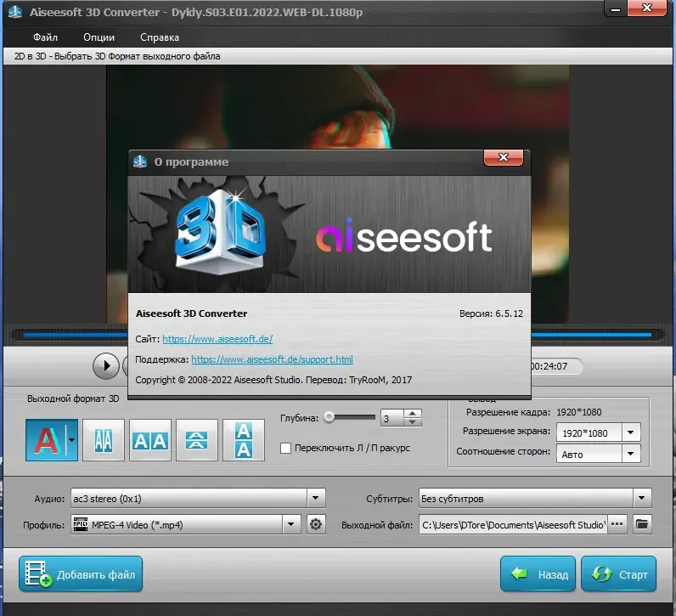This screenshot has height=616, width=676.
Task: Click the Старт button
Action: coord(618,574)
